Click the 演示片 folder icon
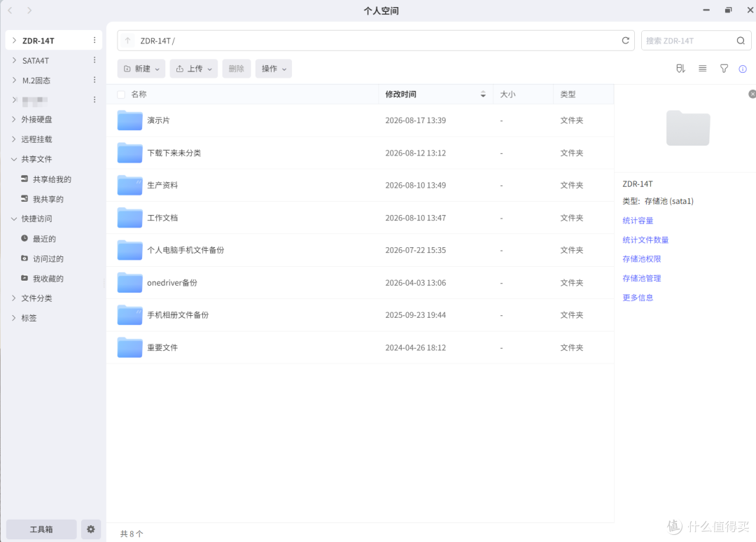Viewport: 756px width, 542px height. click(129, 120)
